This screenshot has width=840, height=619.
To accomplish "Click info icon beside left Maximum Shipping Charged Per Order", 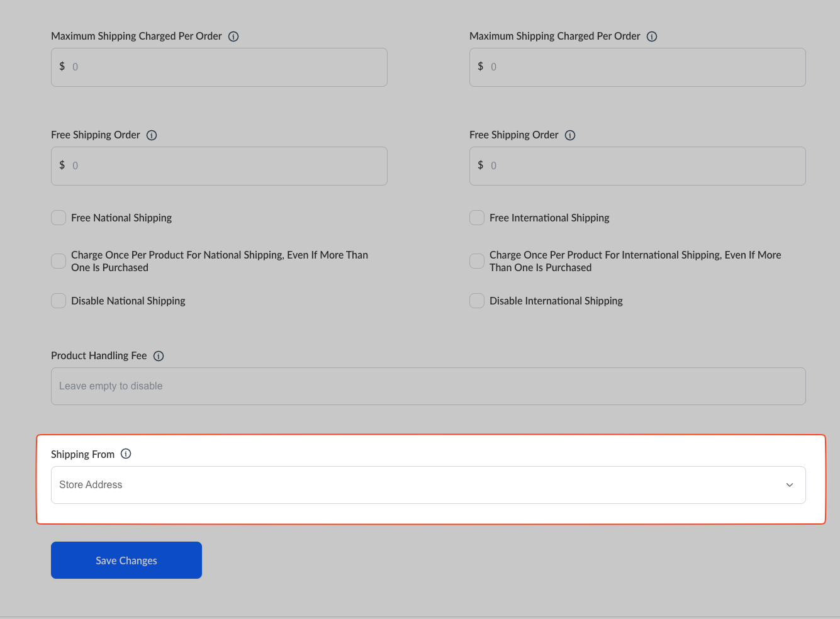I will coord(233,36).
